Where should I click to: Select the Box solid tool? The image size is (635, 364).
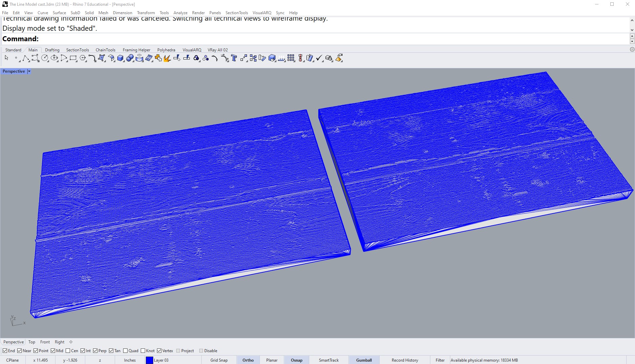[x=120, y=58]
